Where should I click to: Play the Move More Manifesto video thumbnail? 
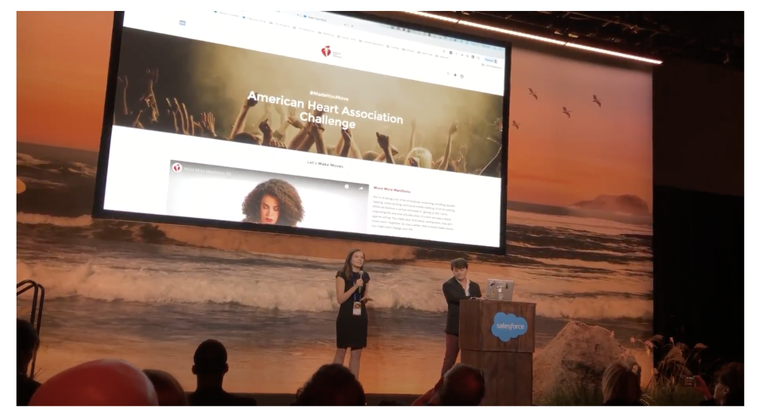268,195
